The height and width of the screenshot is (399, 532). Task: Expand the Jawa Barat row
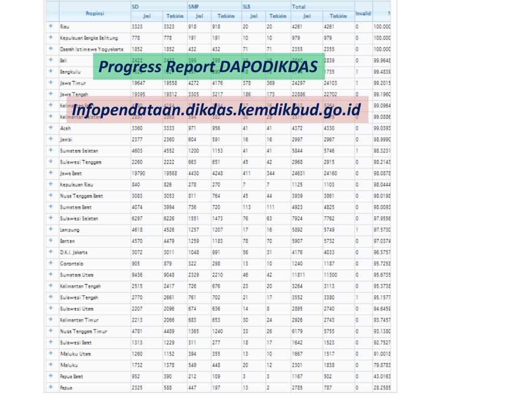pos(51,172)
